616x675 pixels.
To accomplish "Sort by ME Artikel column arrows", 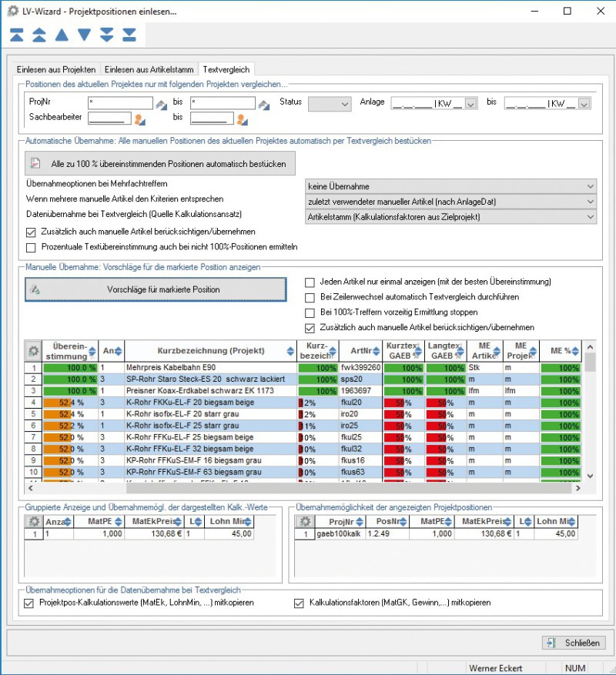I will [497, 352].
